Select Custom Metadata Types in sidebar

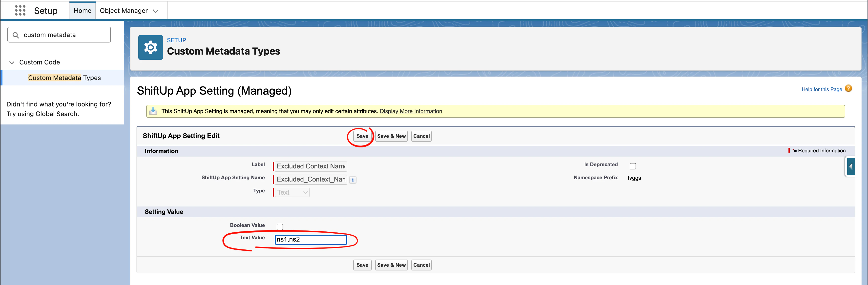coord(64,78)
